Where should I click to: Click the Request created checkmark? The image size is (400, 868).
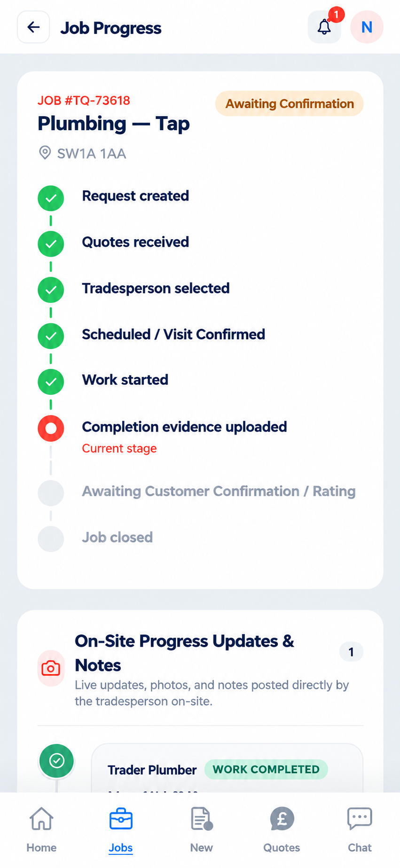(51, 198)
